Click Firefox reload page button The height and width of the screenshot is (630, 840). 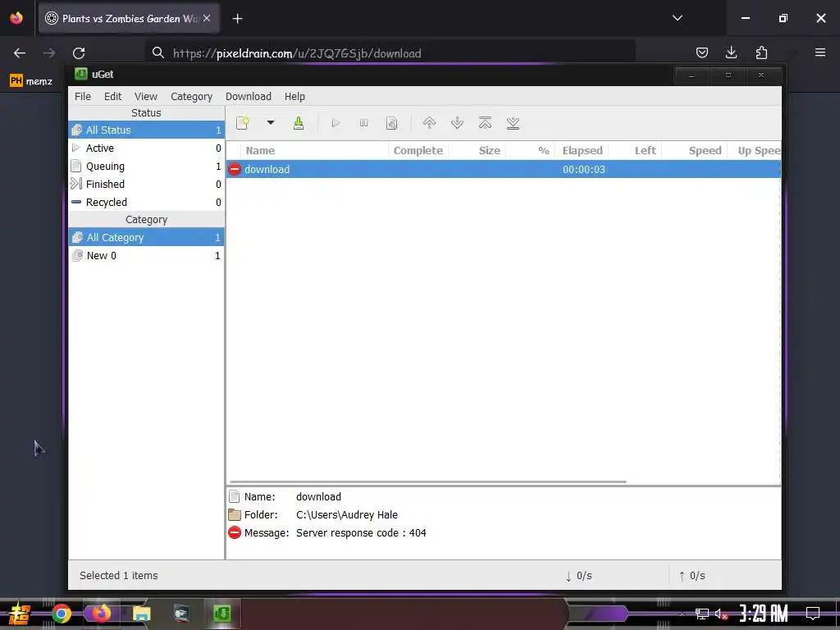click(79, 53)
